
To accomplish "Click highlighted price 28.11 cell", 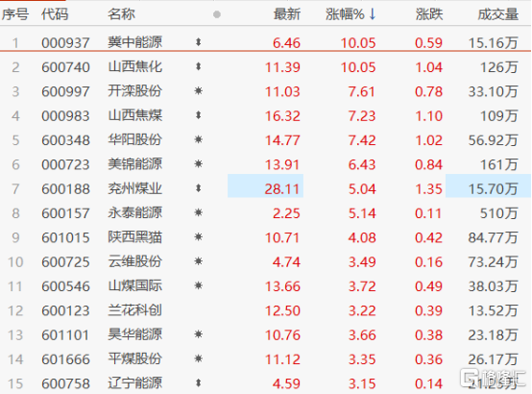I will 265,185.
